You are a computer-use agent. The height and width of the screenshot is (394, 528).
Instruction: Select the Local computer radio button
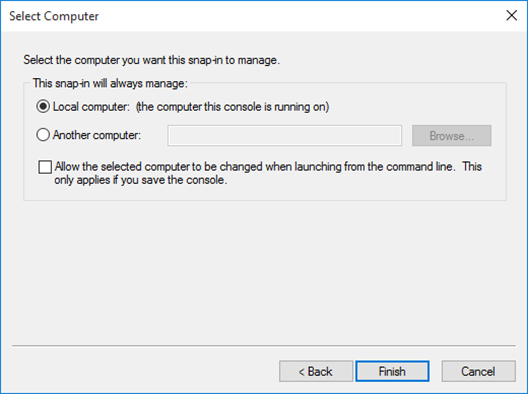pos(43,107)
